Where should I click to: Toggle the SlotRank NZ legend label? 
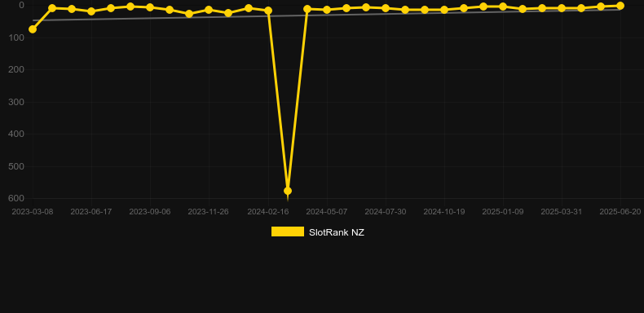click(337, 232)
